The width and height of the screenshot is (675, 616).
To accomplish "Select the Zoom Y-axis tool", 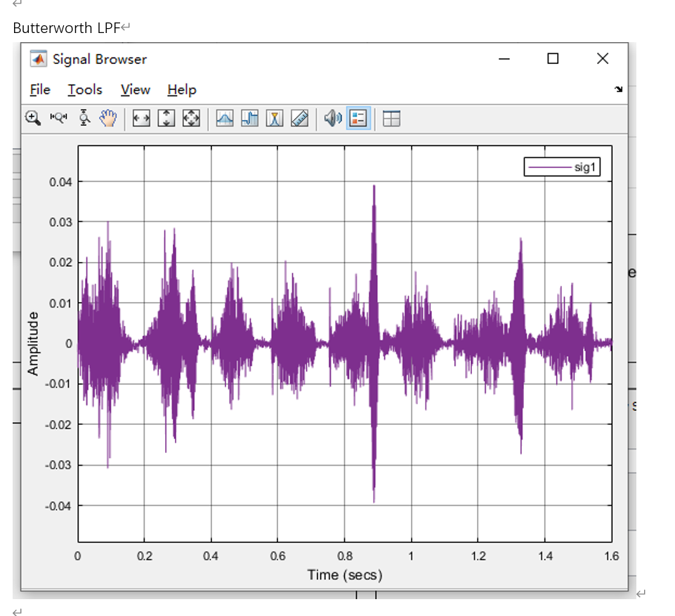I will [x=84, y=117].
